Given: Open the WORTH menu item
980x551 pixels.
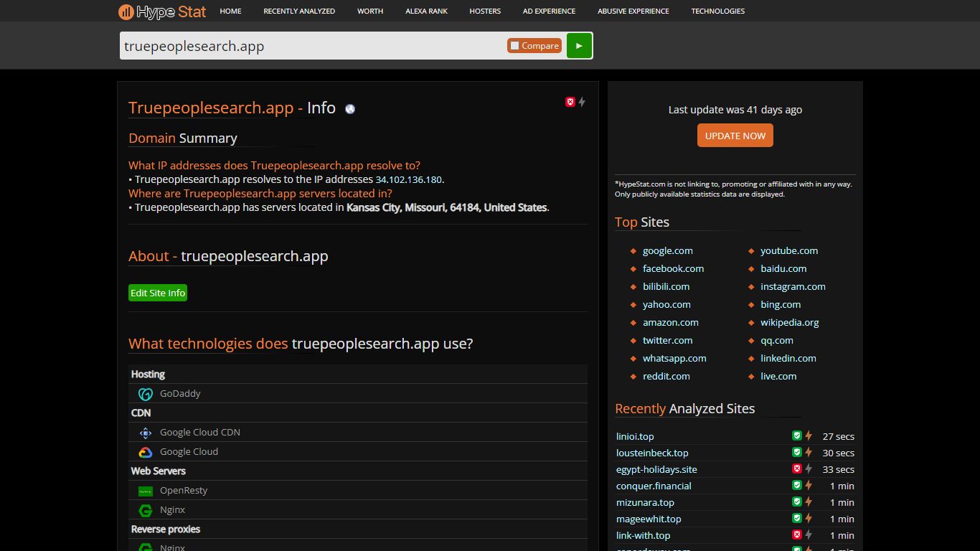Looking at the screenshot, I should [370, 11].
